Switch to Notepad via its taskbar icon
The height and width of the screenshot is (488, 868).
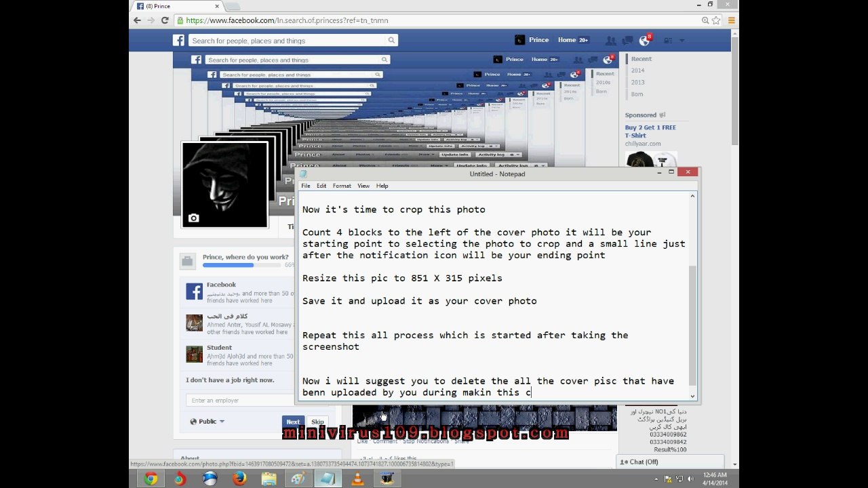[328, 479]
